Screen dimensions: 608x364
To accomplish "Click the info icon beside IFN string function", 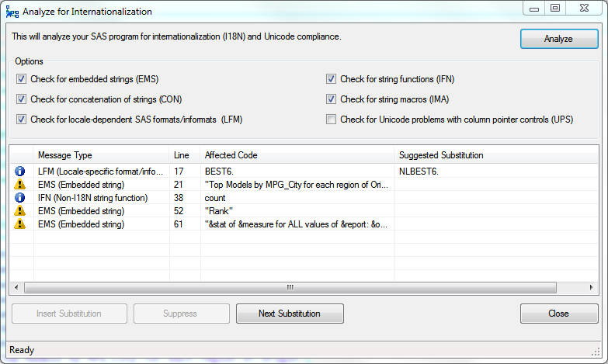I will click(20, 197).
